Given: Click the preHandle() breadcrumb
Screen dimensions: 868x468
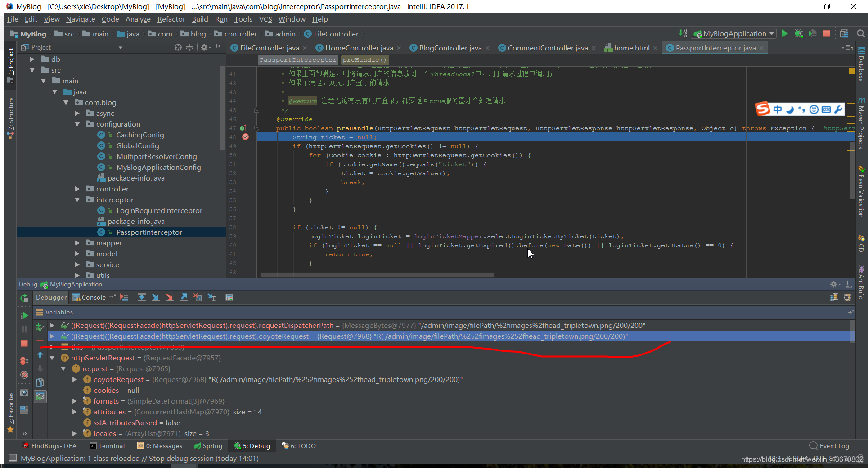Looking at the screenshot, I should (x=364, y=60).
